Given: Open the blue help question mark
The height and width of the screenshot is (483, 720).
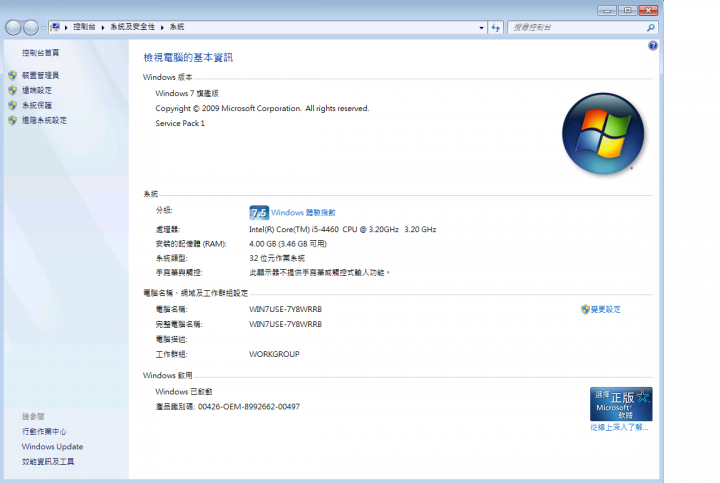Looking at the screenshot, I should 652,45.
